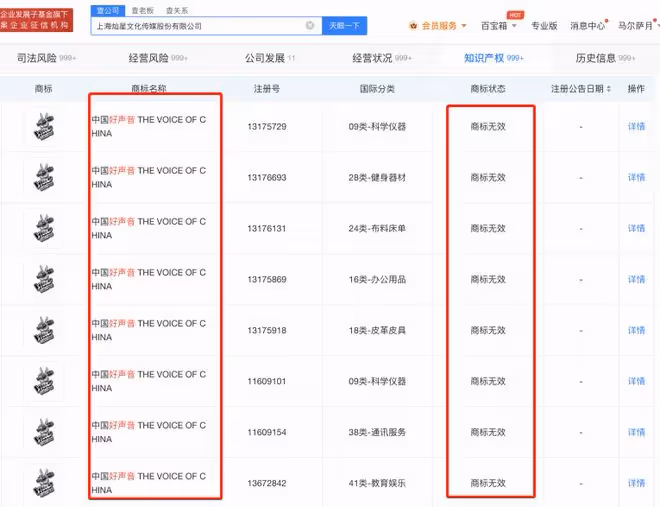Open the 历史信息 section
The width and height of the screenshot is (660, 507).
(x=605, y=58)
